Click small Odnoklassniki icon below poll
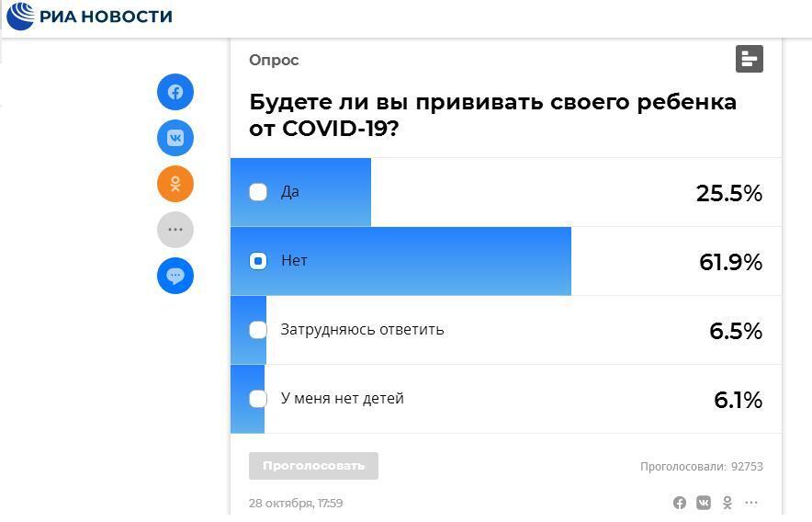 tap(727, 503)
